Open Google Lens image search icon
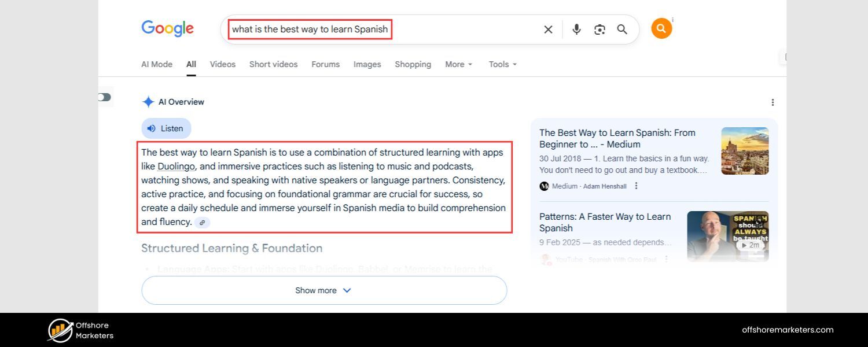Screen dimensions: 868x347 point(599,29)
